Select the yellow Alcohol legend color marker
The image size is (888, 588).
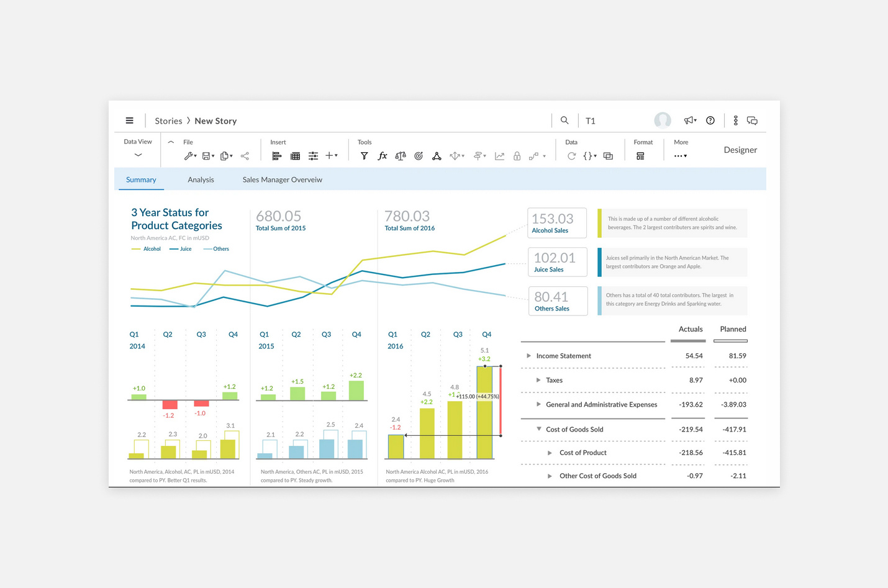tap(136, 248)
